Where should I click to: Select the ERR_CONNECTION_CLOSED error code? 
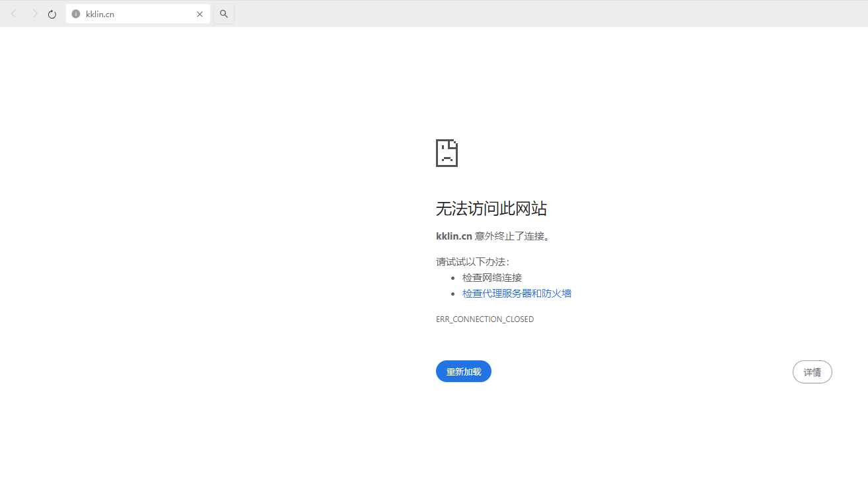pos(485,319)
